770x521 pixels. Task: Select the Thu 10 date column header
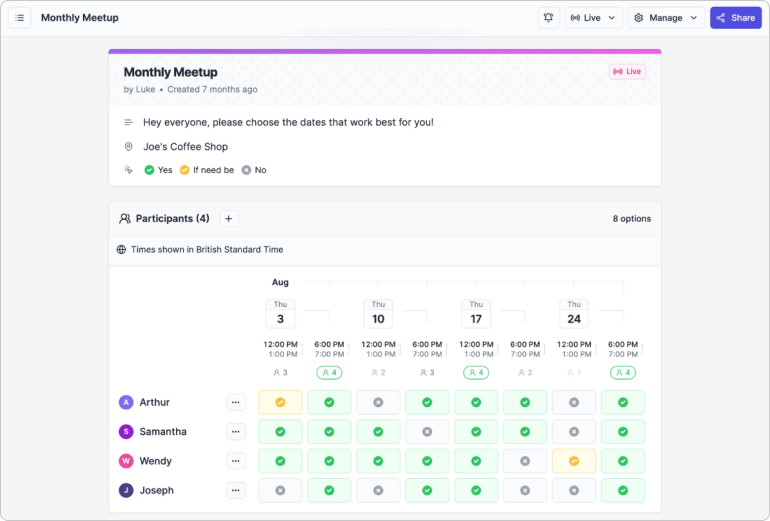pyautogui.click(x=378, y=313)
